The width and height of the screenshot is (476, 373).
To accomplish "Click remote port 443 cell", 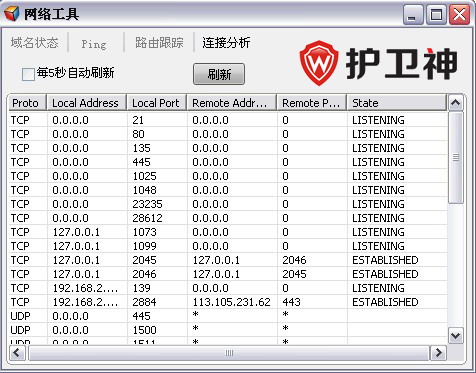I will pyautogui.click(x=291, y=302).
